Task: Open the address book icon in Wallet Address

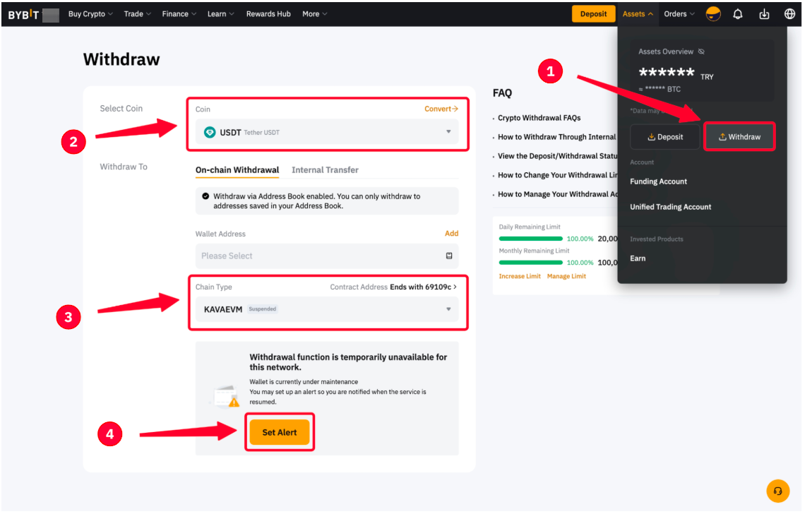Action: (x=448, y=256)
